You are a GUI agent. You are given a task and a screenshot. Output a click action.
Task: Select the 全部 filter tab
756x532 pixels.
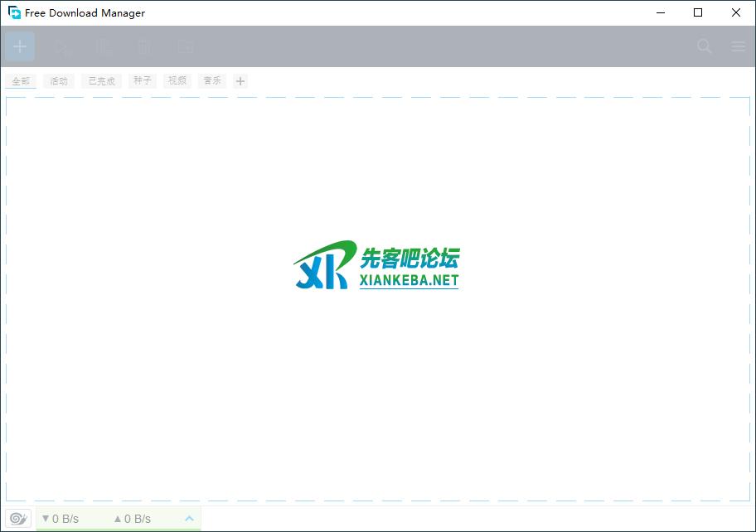(x=21, y=81)
